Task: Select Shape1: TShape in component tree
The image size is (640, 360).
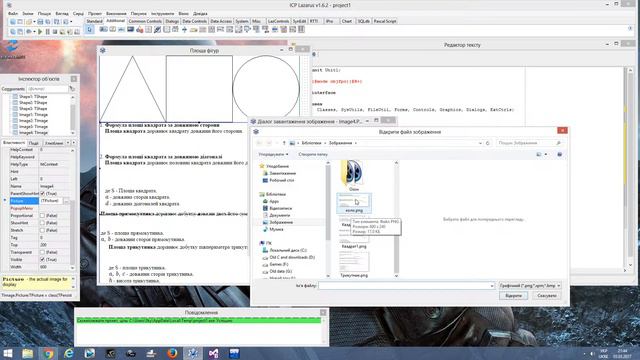Action: click(x=33, y=97)
